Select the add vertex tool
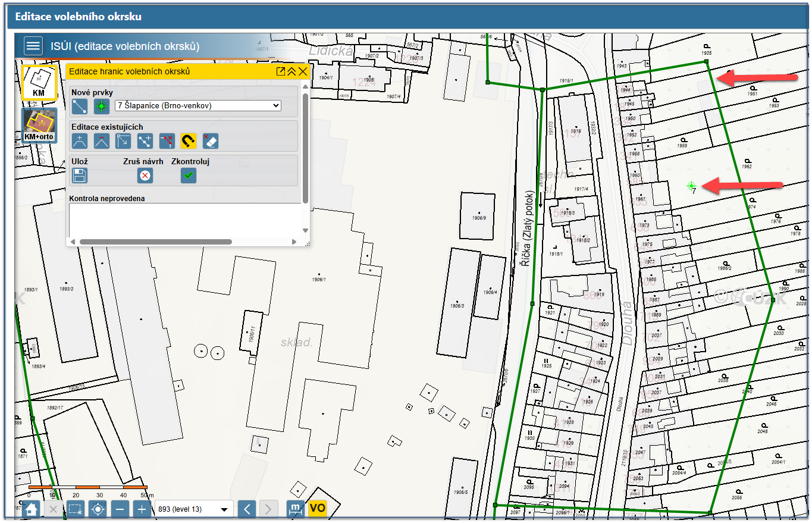 tap(80, 141)
